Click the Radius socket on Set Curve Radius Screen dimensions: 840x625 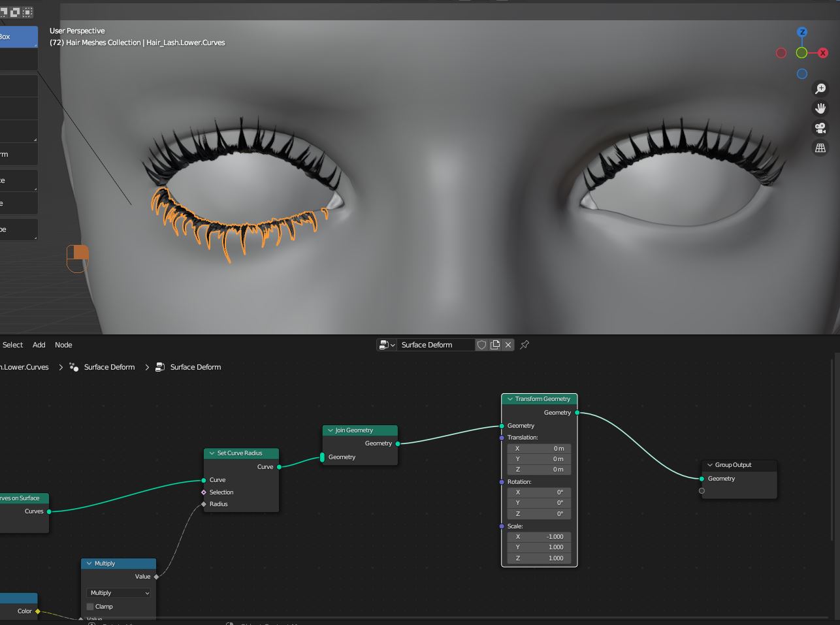pos(204,504)
